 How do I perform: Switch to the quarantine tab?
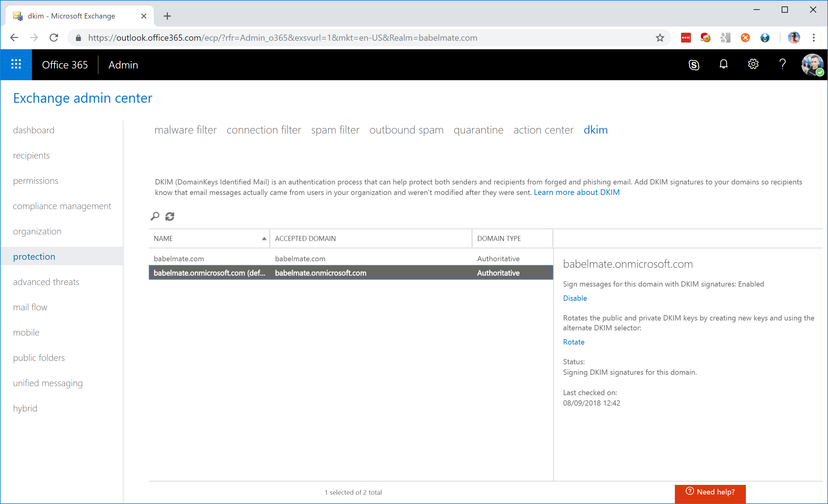click(479, 130)
